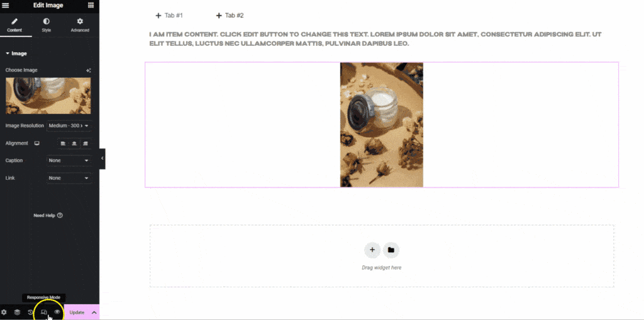
Task: Open page settings gear in footer
Action: [4, 312]
